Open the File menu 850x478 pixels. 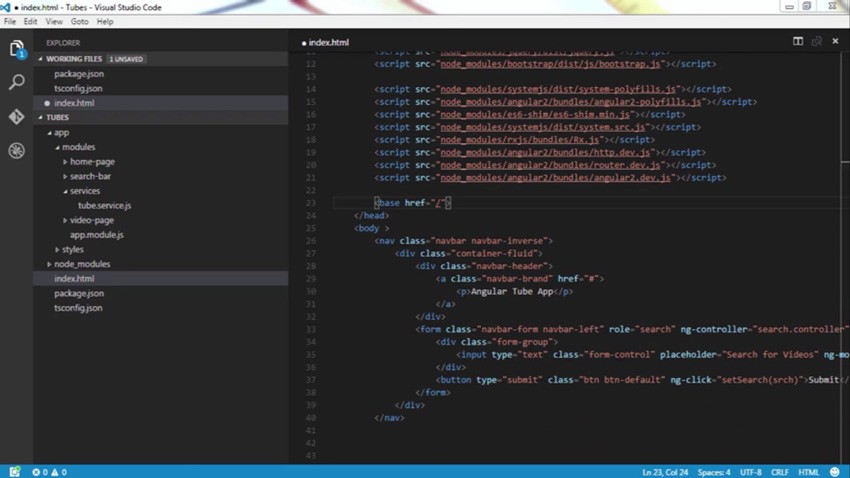click(x=10, y=22)
